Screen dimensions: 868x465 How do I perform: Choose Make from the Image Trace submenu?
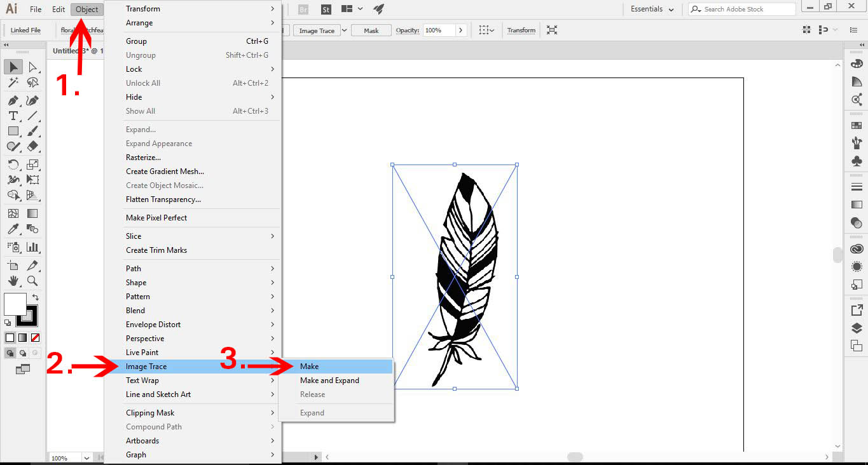pyautogui.click(x=309, y=366)
